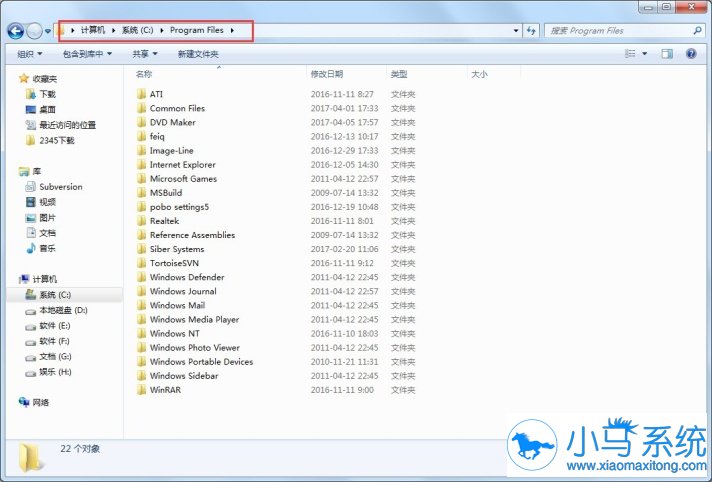Click 计算机 in the address breadcrumb
This screenshot has width=712, height=482.
(93, 30)
